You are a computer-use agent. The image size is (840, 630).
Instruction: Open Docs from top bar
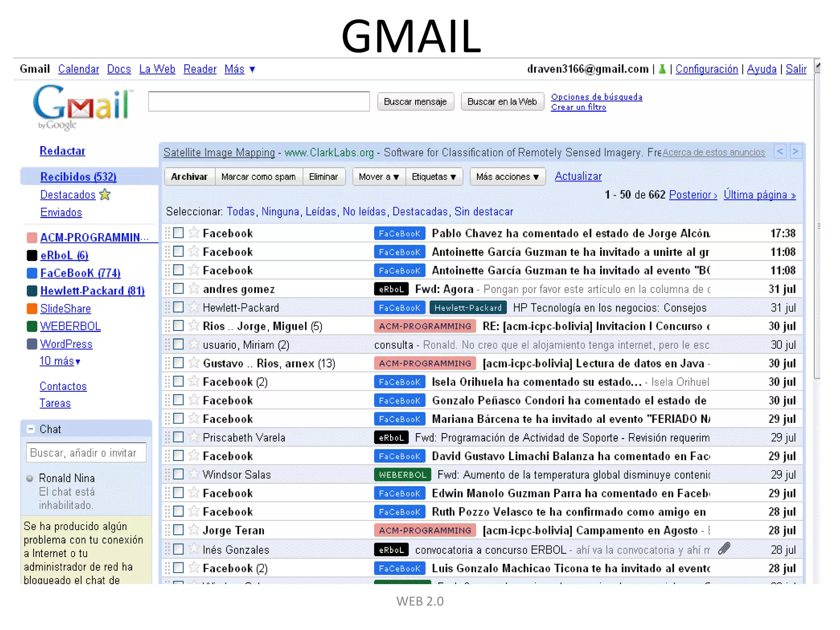click(119, 69)
